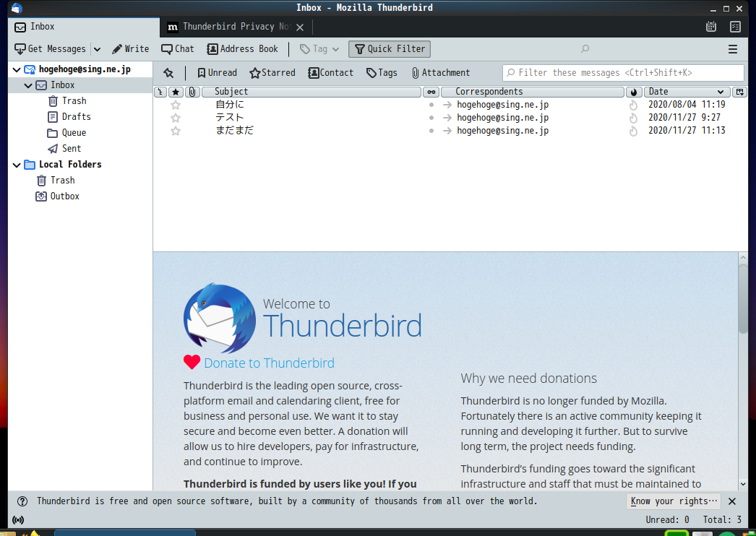756x536 pixels.
Task: Sort by the attachment column header
Action: click(192, 92)
